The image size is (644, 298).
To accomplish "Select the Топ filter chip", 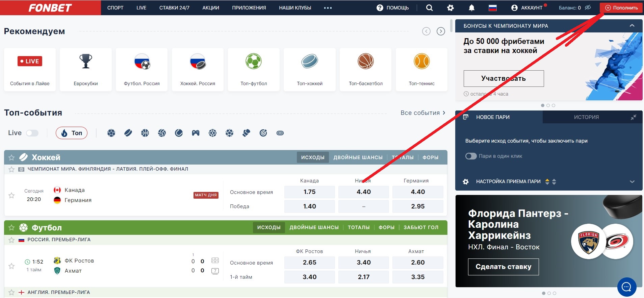I will [72, 133].
